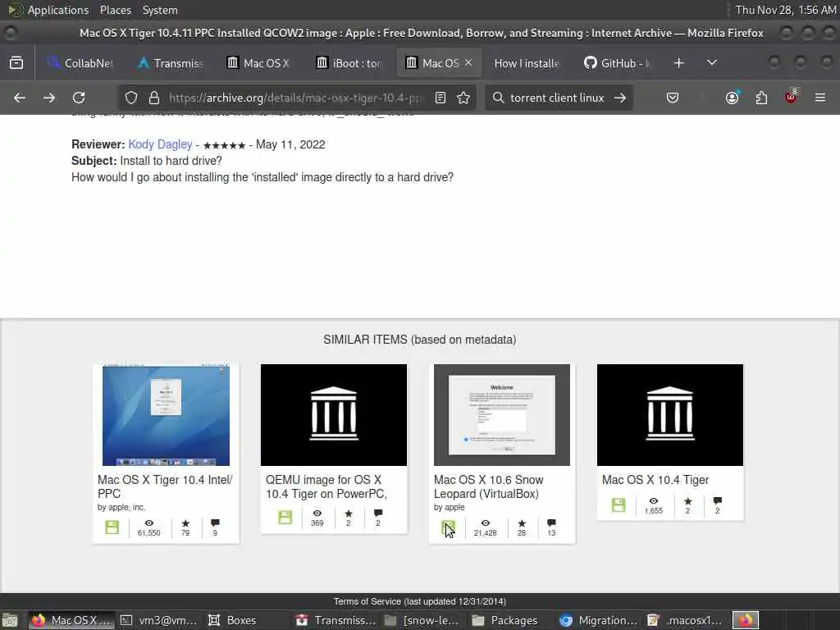Open the Places menu
The image size is (840, 630).
coord(115,10)
